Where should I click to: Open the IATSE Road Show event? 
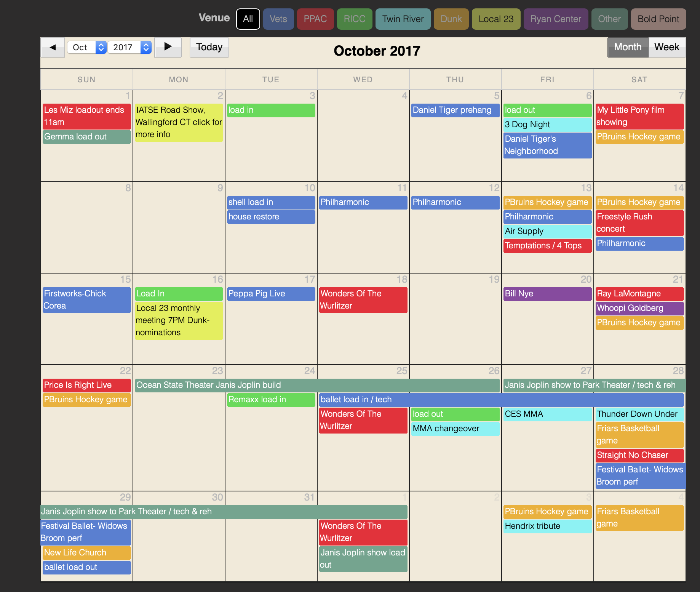click(x=179, y=122)
